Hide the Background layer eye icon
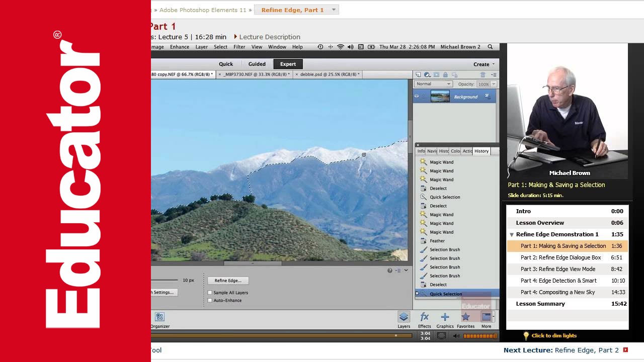Screen dimensions: 644x362 (x=417, y=96)
